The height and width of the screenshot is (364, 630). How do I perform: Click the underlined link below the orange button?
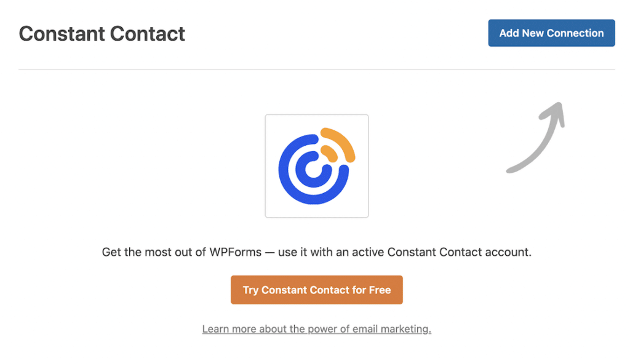click(x=316, y=328)
